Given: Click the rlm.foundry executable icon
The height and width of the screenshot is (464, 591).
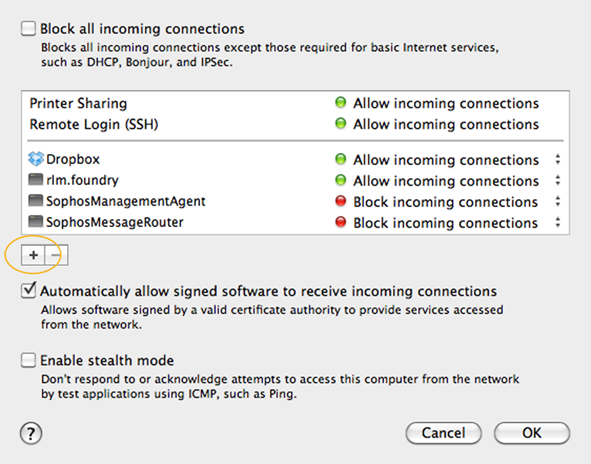Looking at the screenshot, I should pos(36,180).
